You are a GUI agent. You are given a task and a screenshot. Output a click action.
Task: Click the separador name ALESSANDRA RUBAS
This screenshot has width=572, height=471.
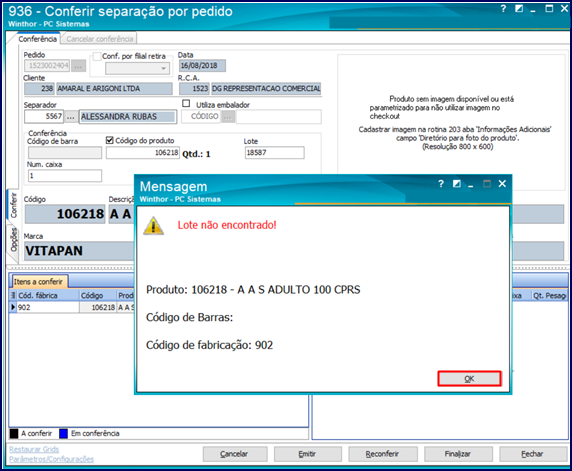pos(128,117)
